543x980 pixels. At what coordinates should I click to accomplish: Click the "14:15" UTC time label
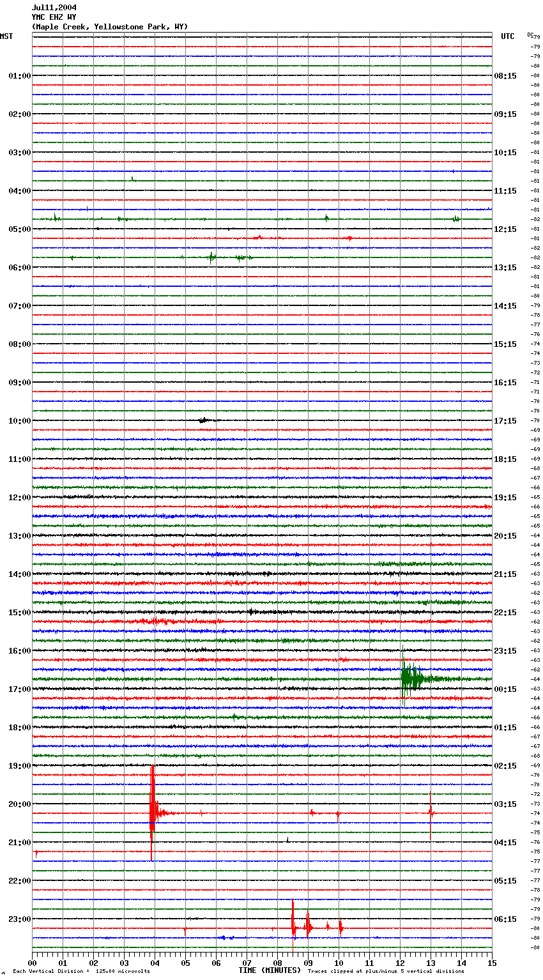click(505, 306)
